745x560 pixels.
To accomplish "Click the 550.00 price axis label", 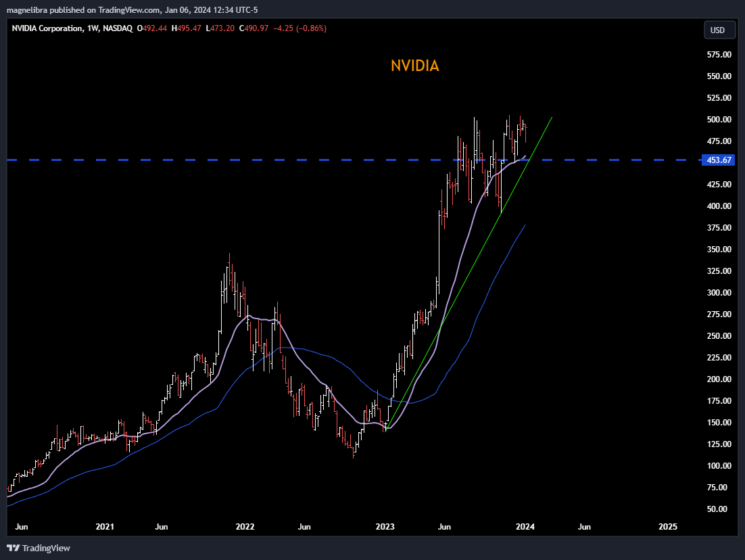I will click(x=719, y=76).
